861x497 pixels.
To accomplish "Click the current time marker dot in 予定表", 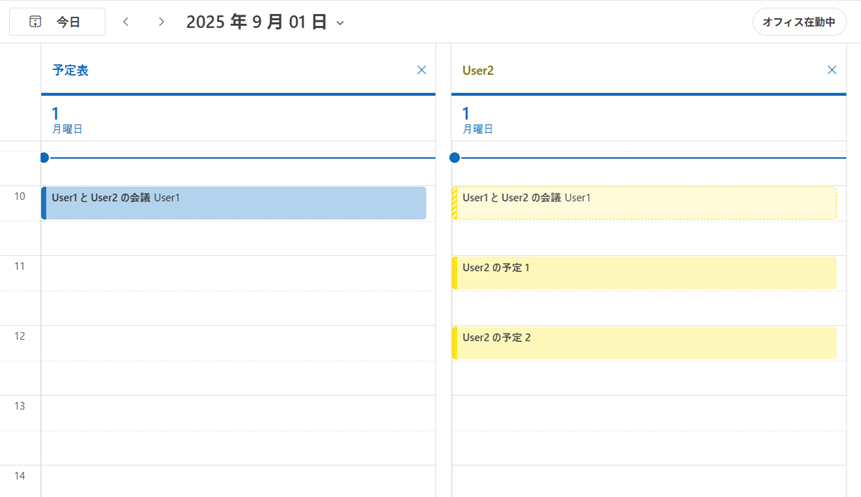I will coord(44,158).
